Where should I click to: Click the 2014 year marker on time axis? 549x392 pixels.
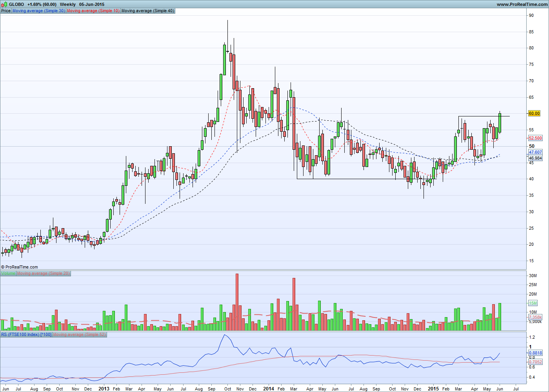pos(269,389)
